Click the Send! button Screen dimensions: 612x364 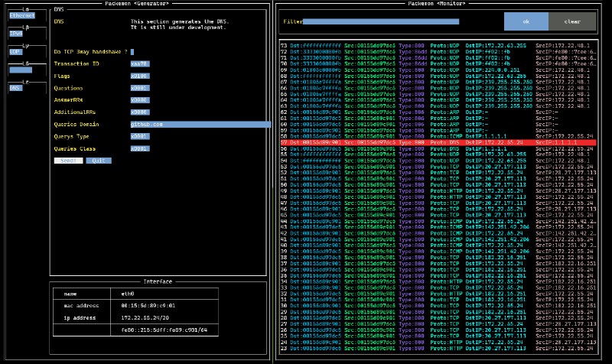tap(68, 161)
